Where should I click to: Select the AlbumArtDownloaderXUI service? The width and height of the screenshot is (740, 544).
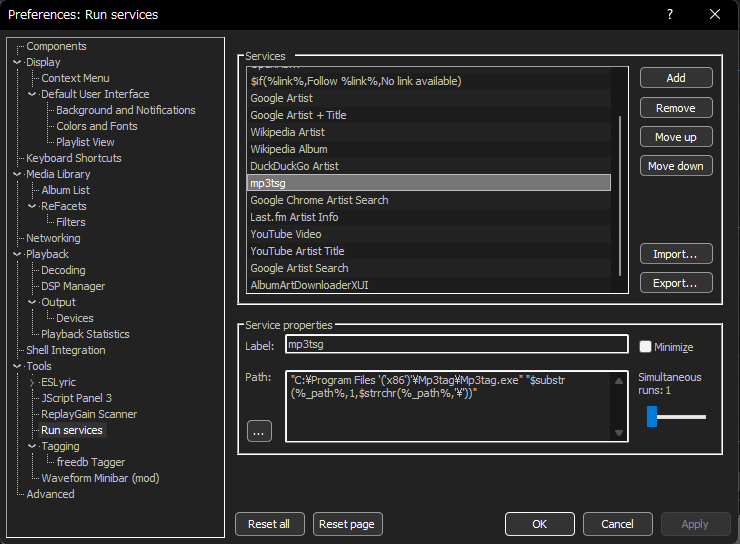(x=429, y=285)
